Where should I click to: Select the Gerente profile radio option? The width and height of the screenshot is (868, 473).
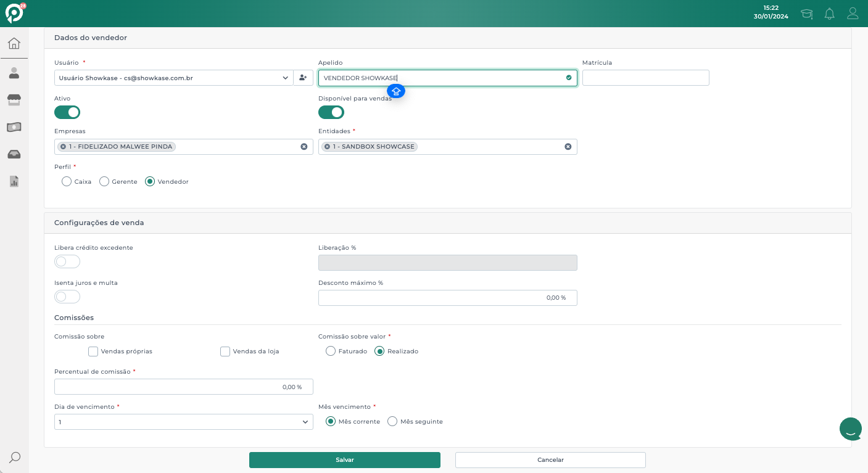[x=104, y=181]
